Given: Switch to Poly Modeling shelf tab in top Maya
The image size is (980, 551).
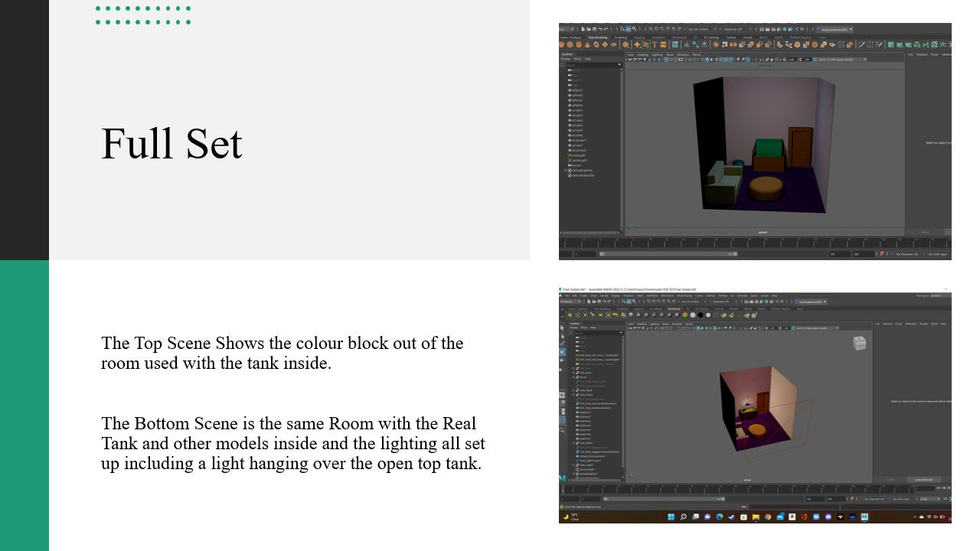Looking at the screenshot, I should click(x=597, y=37).
